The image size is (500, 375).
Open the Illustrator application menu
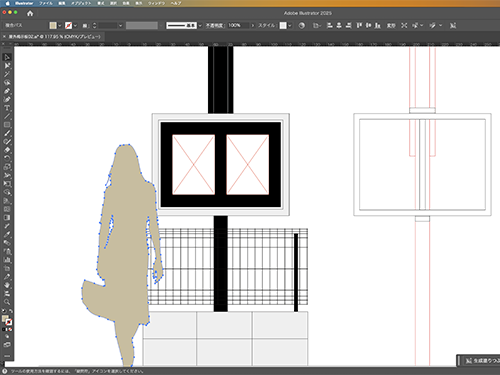[24, 3]
